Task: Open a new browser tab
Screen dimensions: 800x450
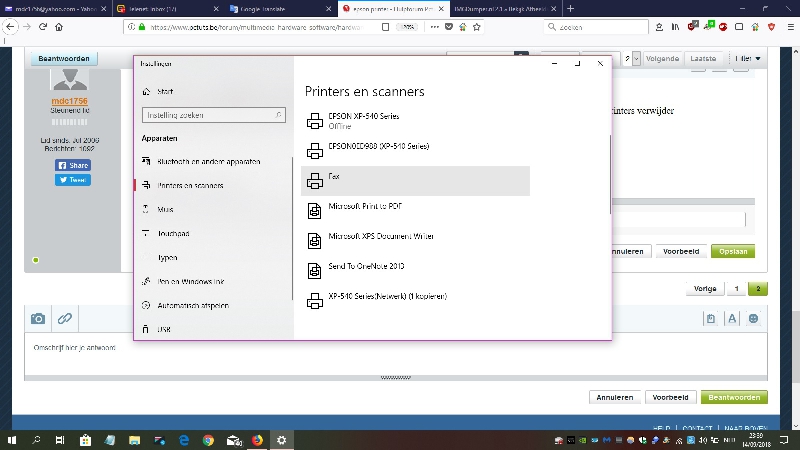Action: point(570,9)
